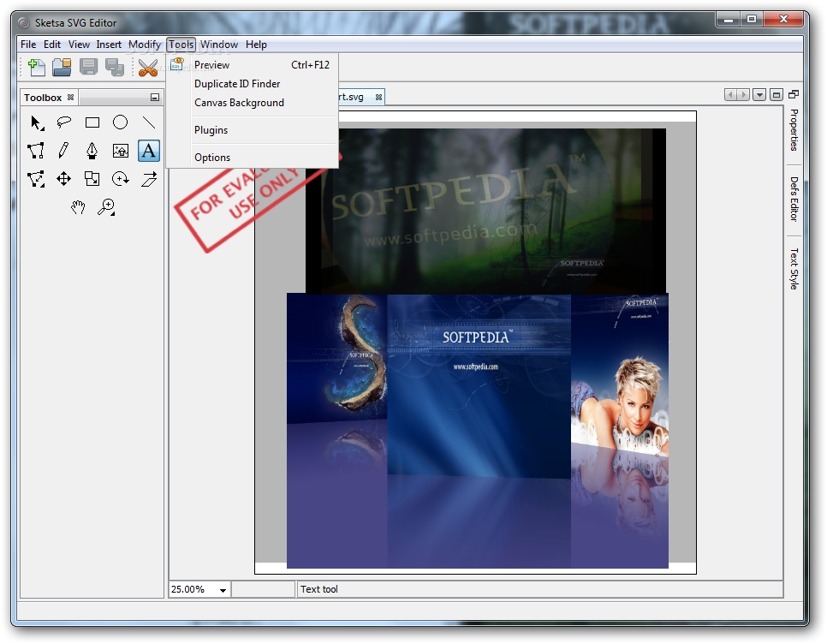Open the View menu

79,45
